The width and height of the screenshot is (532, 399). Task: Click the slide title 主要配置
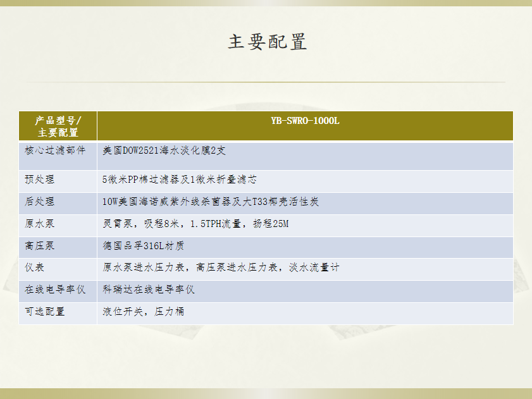pyautogui.click(x=267, y=42)
